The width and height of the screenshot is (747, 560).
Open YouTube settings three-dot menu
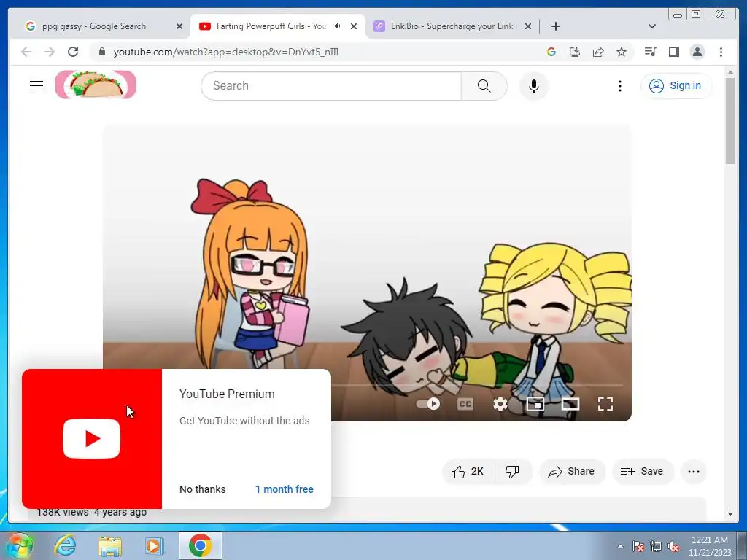pos(619,86)
